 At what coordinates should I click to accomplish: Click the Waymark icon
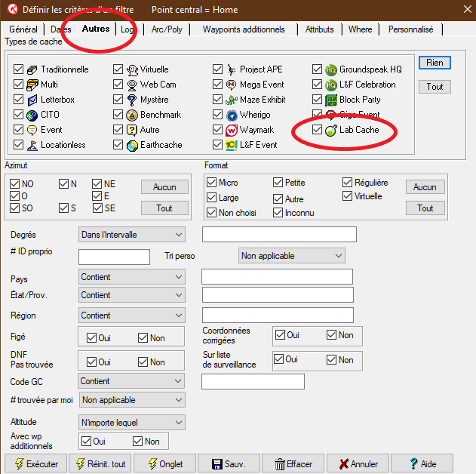point(232,130)
